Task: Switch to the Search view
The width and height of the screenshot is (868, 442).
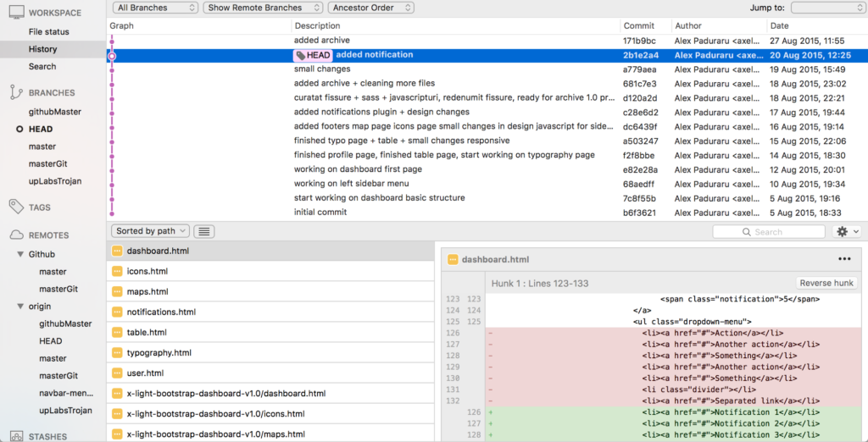Action: click(x=42, y=66)
